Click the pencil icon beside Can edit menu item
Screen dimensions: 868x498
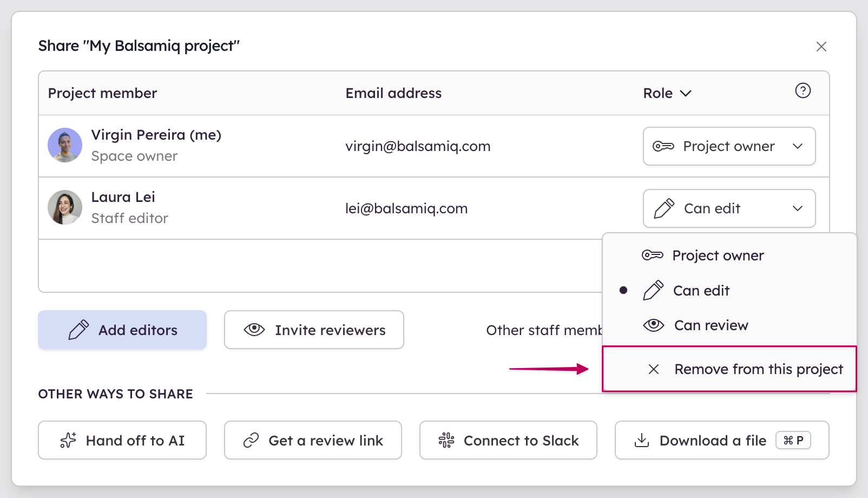[x=653, y=291]
